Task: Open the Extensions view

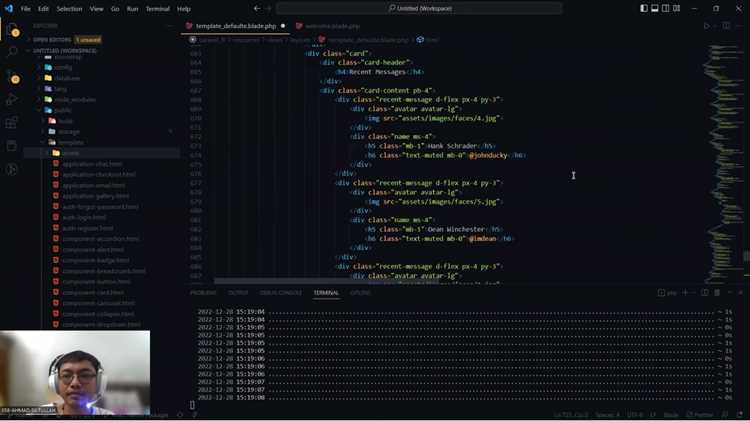Action: tap(12, 122)
